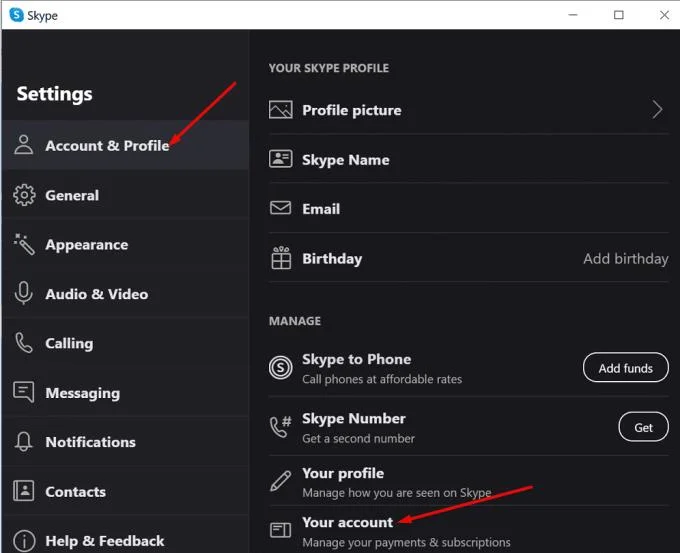
Task: Click the General gear icon
Action: click(24, 195)
